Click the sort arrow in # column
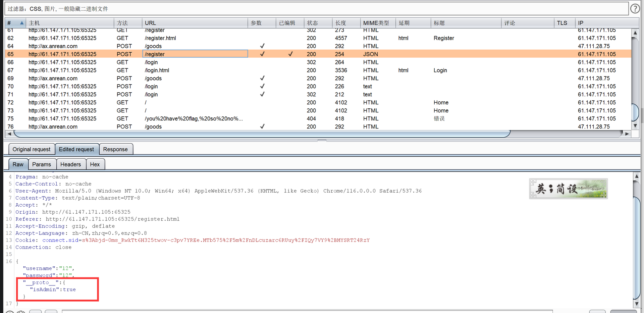The image size is (644, 313). [x=22, y=23]
